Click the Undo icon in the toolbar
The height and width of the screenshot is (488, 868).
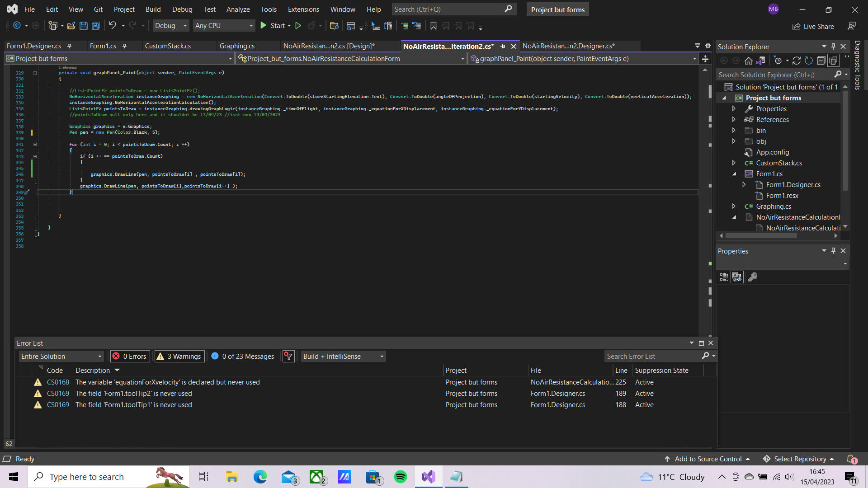[113, 26]
